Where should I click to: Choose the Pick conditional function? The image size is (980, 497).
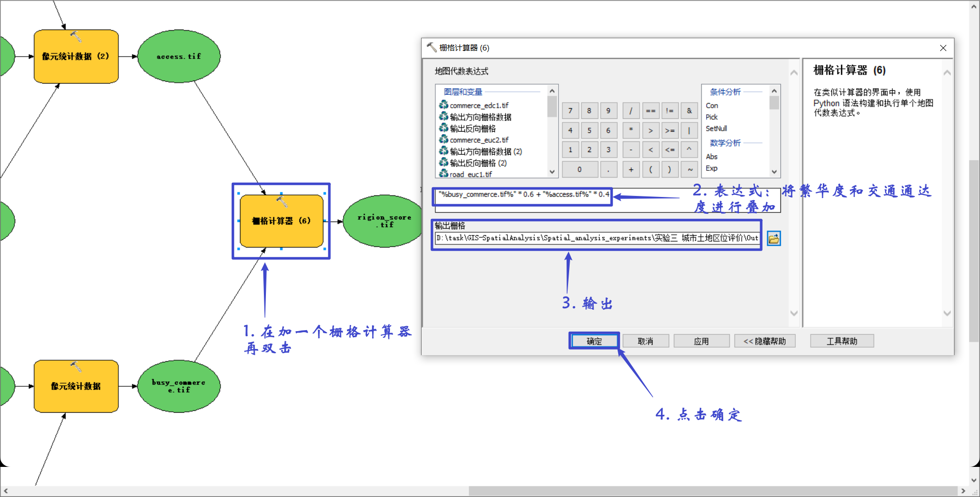pyautogui.click(x=712, y=117)
